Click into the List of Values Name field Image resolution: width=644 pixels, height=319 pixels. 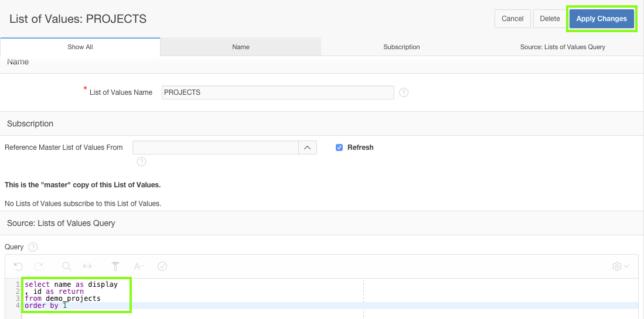pos(278,92)
